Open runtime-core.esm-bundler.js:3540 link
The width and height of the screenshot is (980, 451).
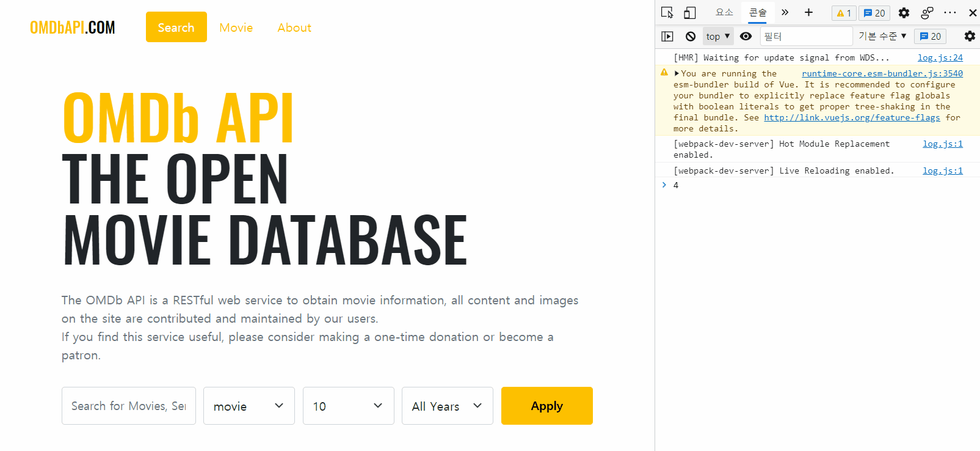click(x=882, y=73)
